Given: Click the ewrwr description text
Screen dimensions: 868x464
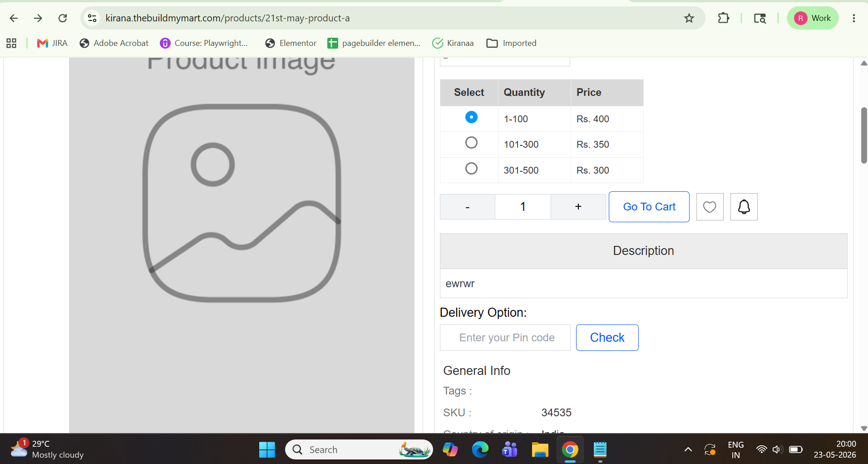Looking at the screenshot, I should [460, 284].
